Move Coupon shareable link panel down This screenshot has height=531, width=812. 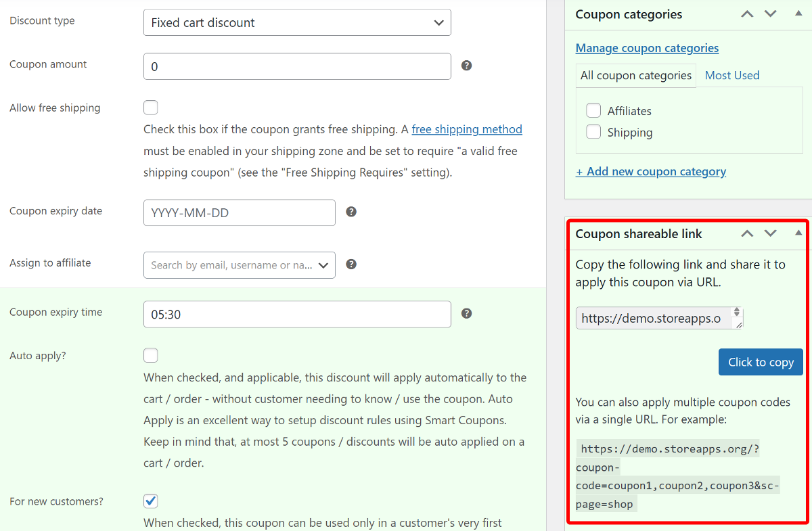[771, 233]
